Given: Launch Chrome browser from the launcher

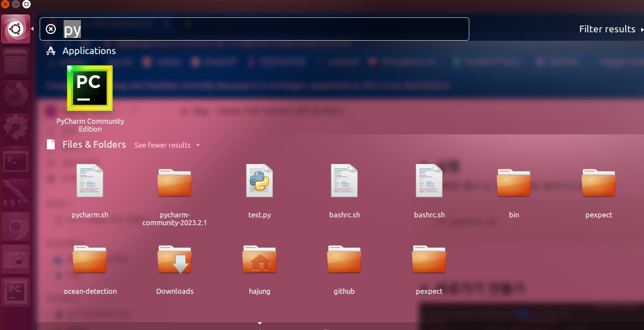Looking at the screenshot, I should click(16, 226).
